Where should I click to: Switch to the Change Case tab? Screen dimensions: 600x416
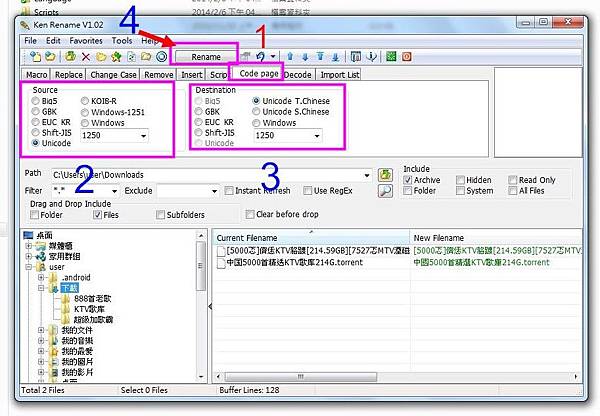click(x=113, y=75)
